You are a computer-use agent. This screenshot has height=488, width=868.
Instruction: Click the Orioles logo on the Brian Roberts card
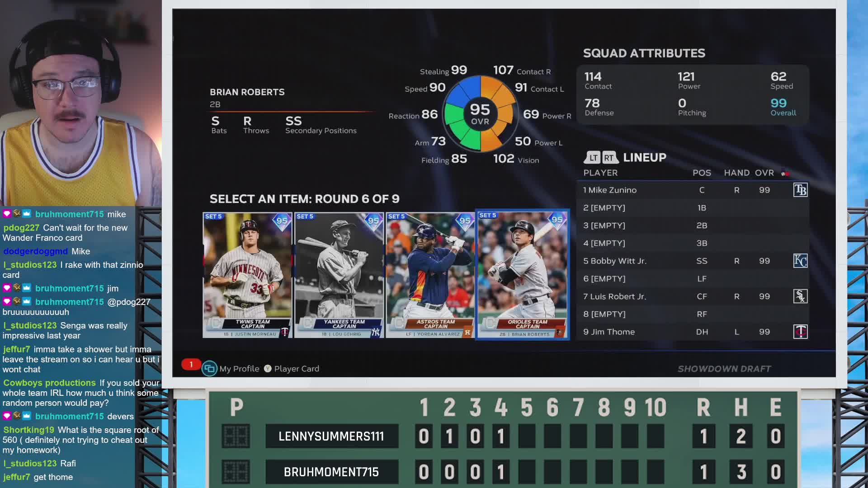coord(560,332)
